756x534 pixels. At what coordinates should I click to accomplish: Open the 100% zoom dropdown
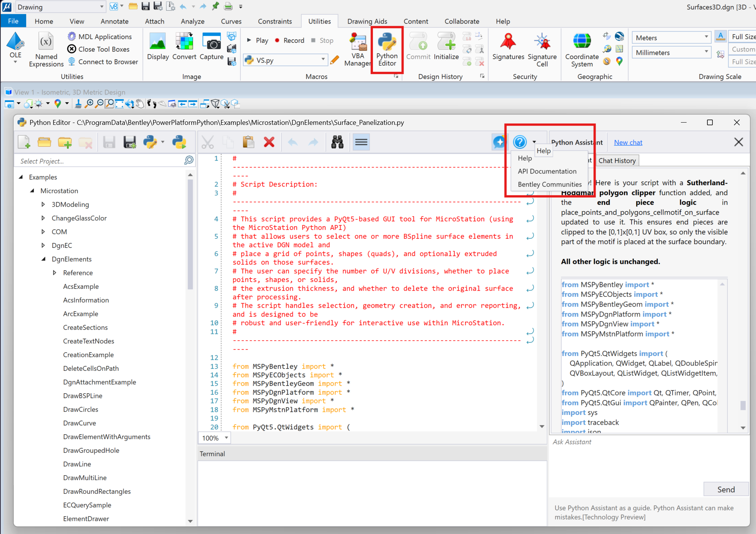pos(226,438)
